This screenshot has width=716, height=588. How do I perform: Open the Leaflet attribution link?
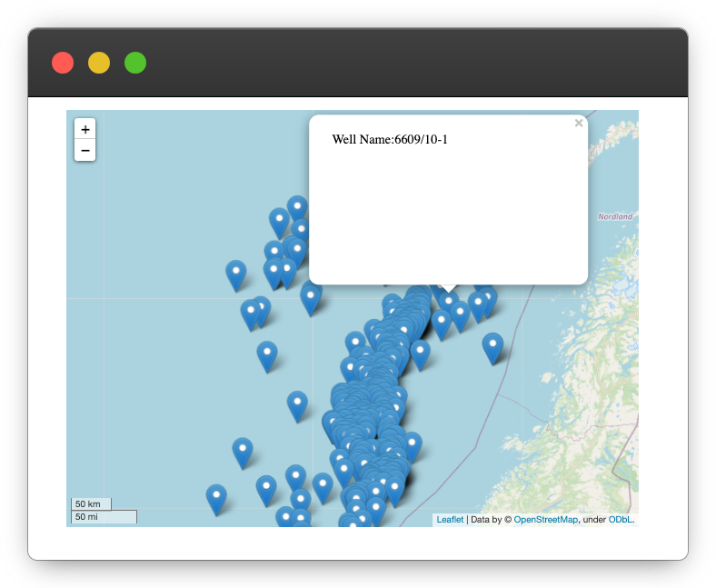click(x=450, y=520)
